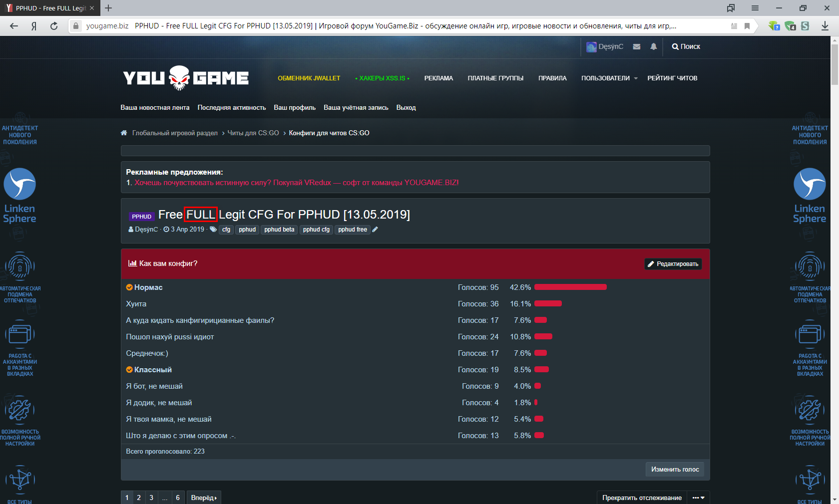This screenshot has width=839, height=504.
Task: Click the Среднечок:) poll option
Action: (147, 353)
